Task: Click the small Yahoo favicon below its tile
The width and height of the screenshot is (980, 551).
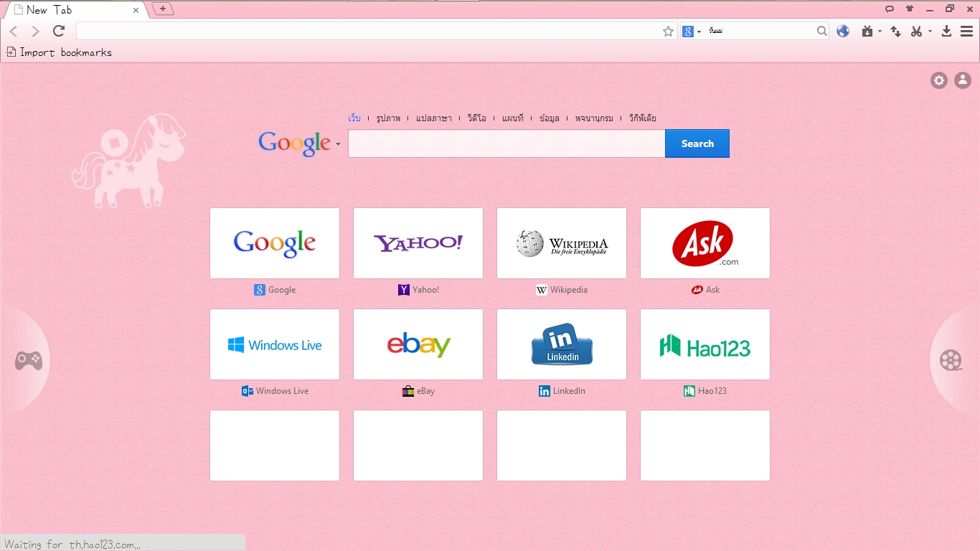Action: [404, 290]
